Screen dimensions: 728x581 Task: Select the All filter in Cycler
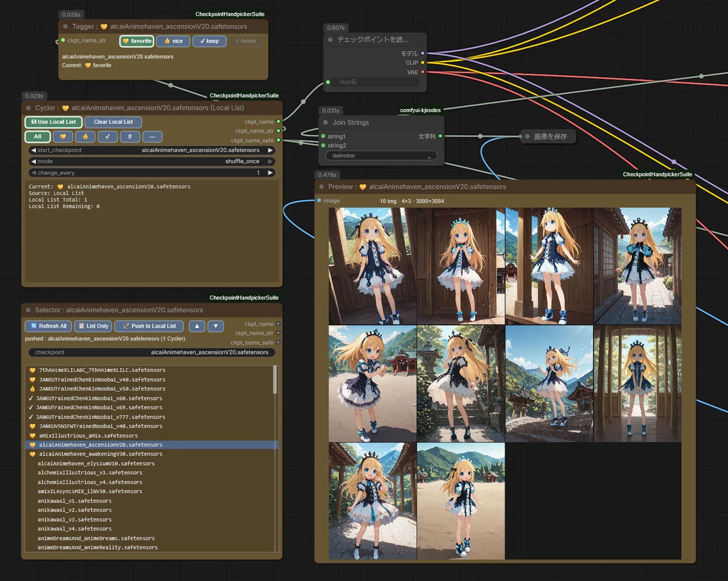(38, 136)
